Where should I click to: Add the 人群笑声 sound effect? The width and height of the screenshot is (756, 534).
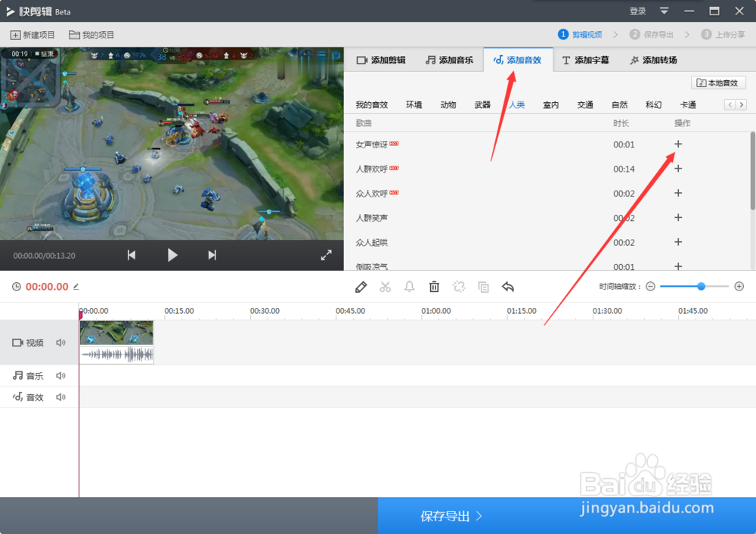point(678,218)
